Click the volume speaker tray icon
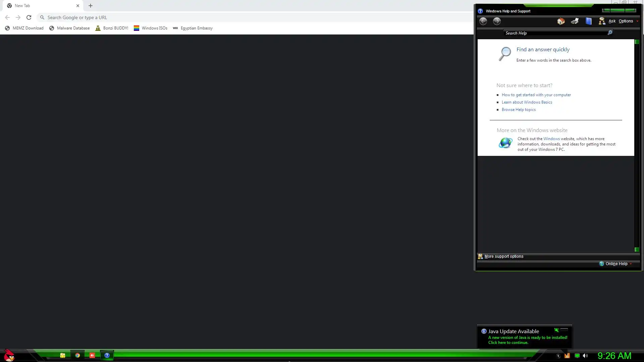This screenshot has height=362, width=644. (585, 356)
